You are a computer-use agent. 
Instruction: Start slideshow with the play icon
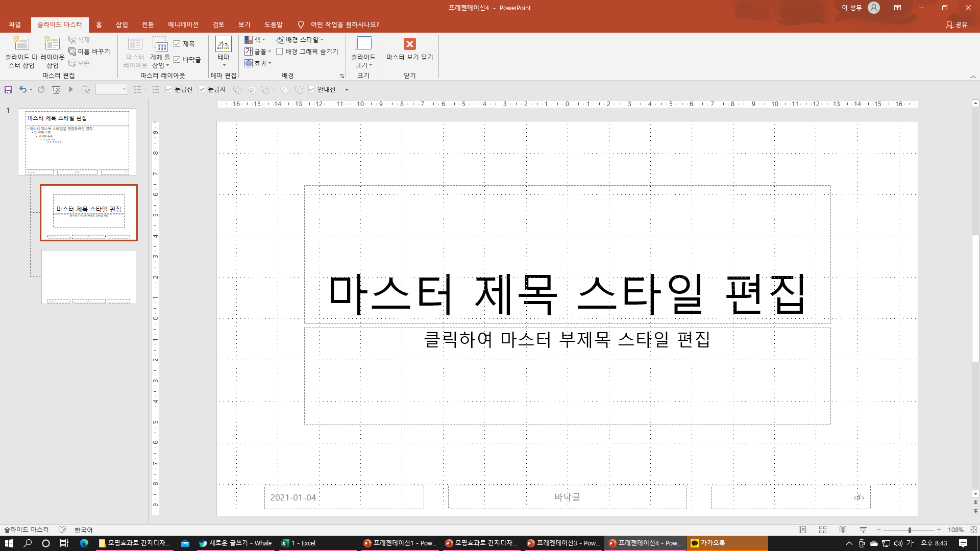point(71,90)
